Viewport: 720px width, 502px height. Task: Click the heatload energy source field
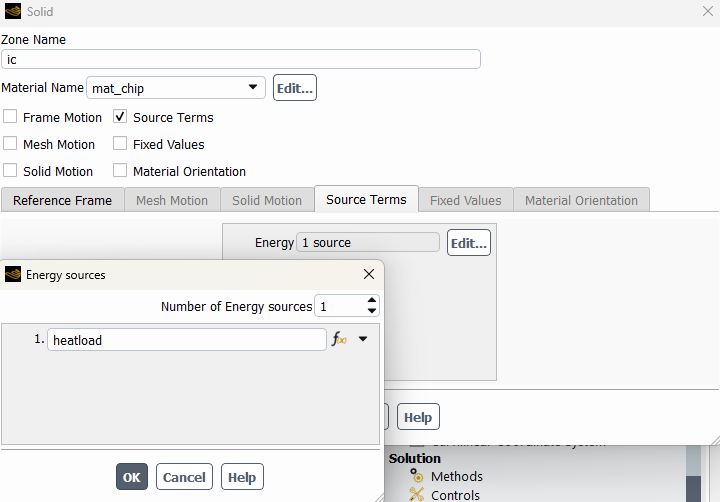(x=186, y=340)
